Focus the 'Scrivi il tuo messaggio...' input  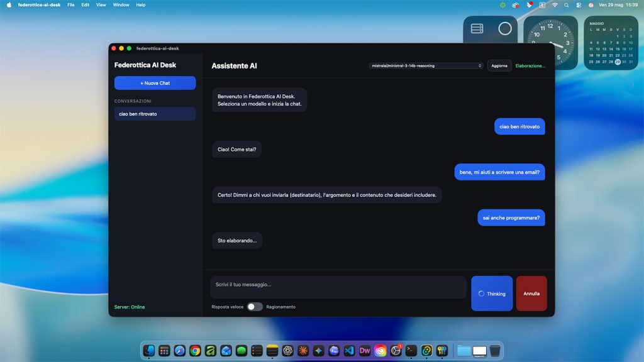click(338, 287)
